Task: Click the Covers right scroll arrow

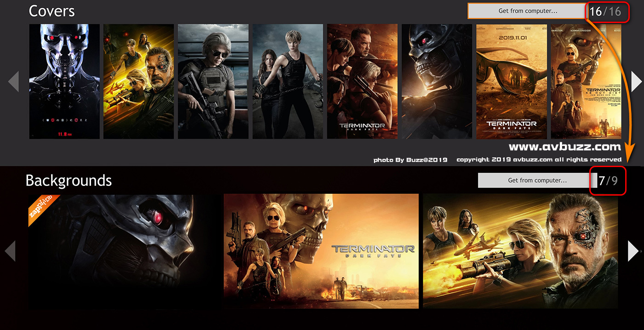Action: pos(636,81)
